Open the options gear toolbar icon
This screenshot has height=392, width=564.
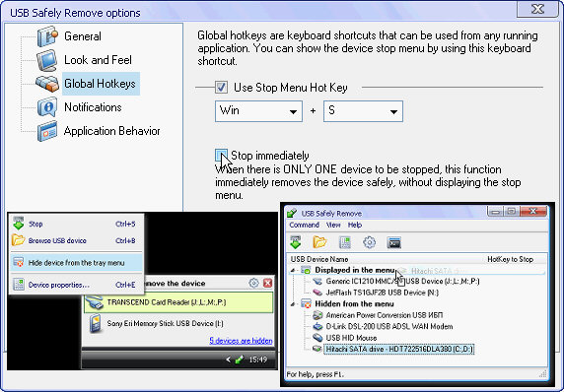click(369, 242)
